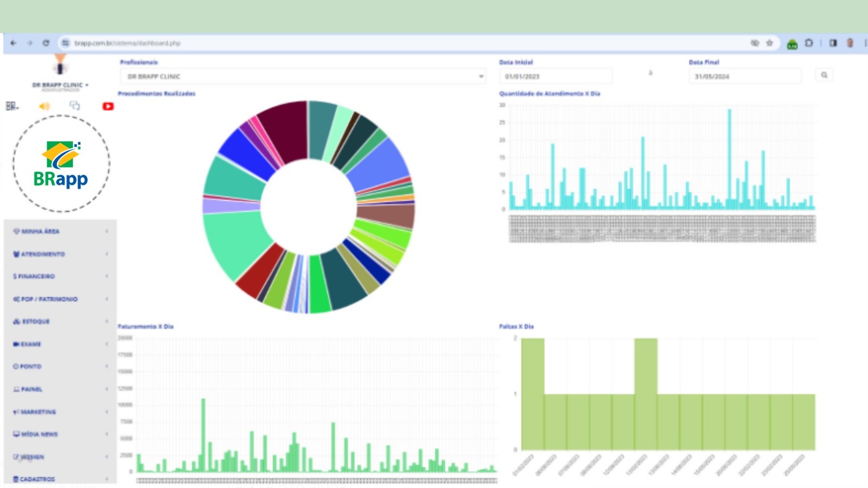Toggle the browser side panel icon
Screen dimensions: 868x488
coord(833,43)
